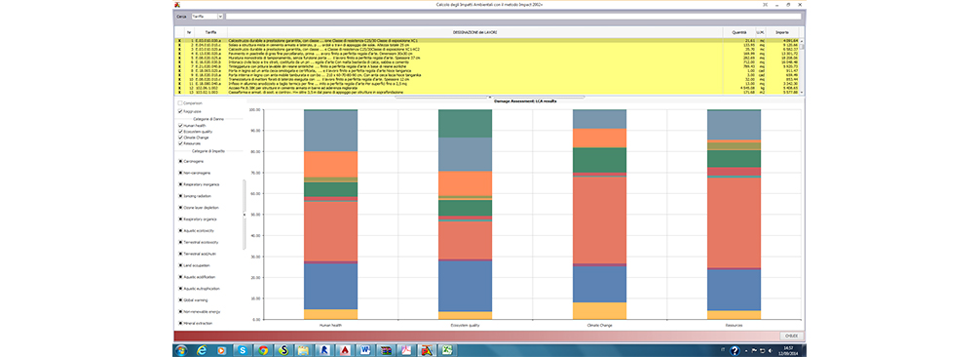Open WinRAR taskbar icon
The image size is (980, 357).
pyautogui.click(x=386, y=350)
